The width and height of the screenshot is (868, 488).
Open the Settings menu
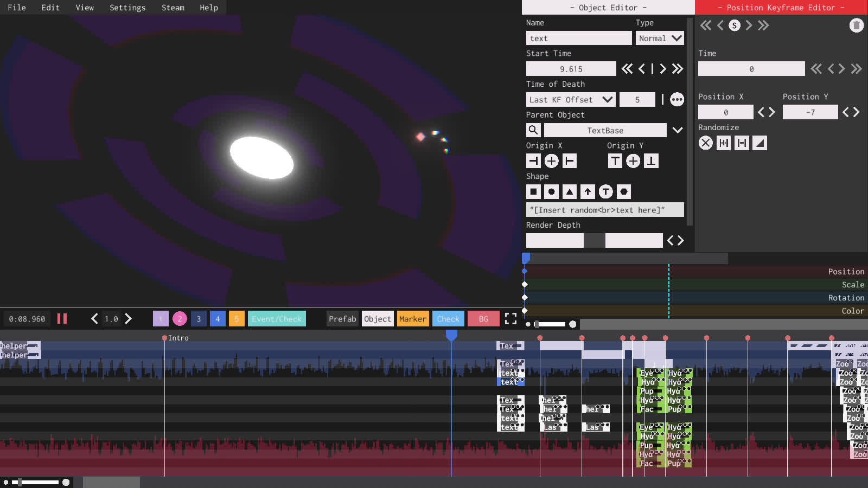tap(127, 8)
